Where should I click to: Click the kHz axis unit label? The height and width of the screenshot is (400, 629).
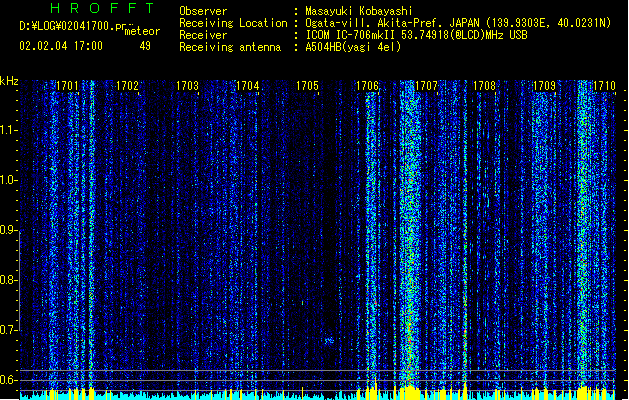9,81
